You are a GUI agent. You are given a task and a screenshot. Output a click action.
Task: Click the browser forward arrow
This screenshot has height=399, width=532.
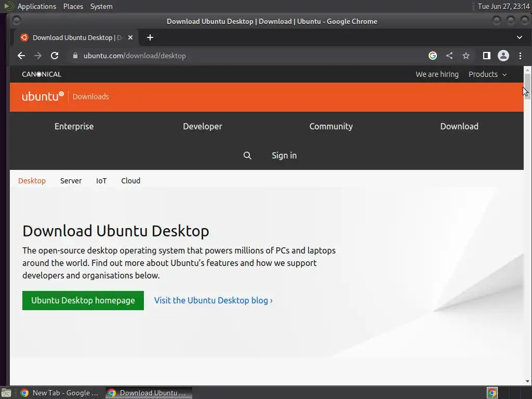click(37, 56)
